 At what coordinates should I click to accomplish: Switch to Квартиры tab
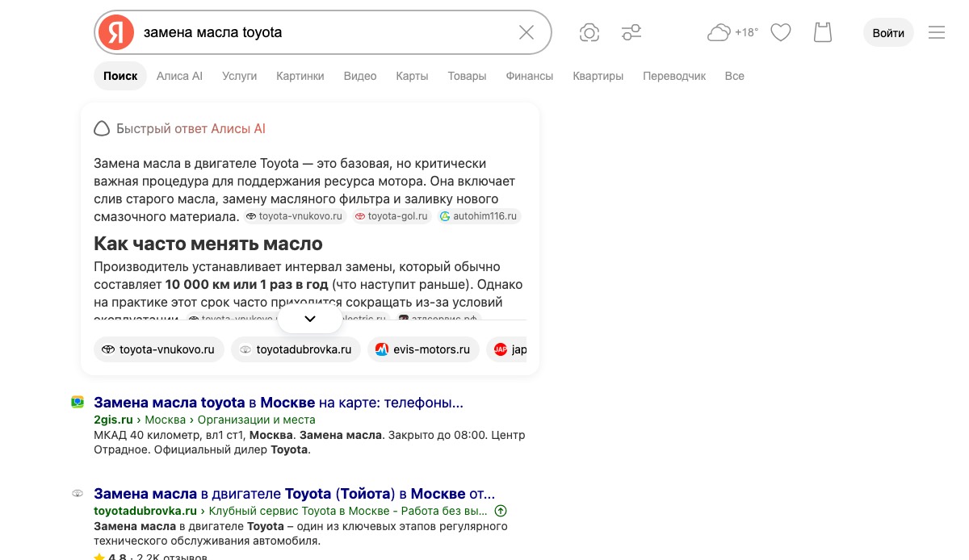(x=598, y=76)
